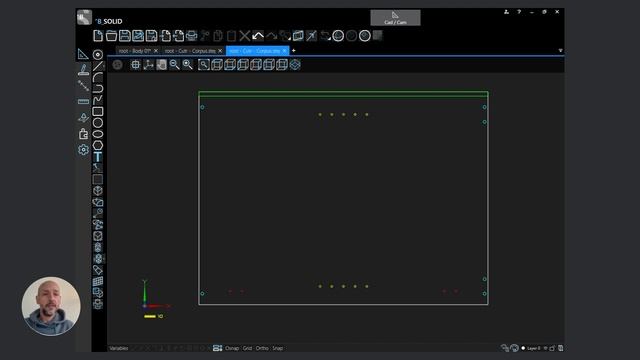Toggle Osnap in status bar
Viewport: 640px width, 360px height.
click(x=232, y=348)
